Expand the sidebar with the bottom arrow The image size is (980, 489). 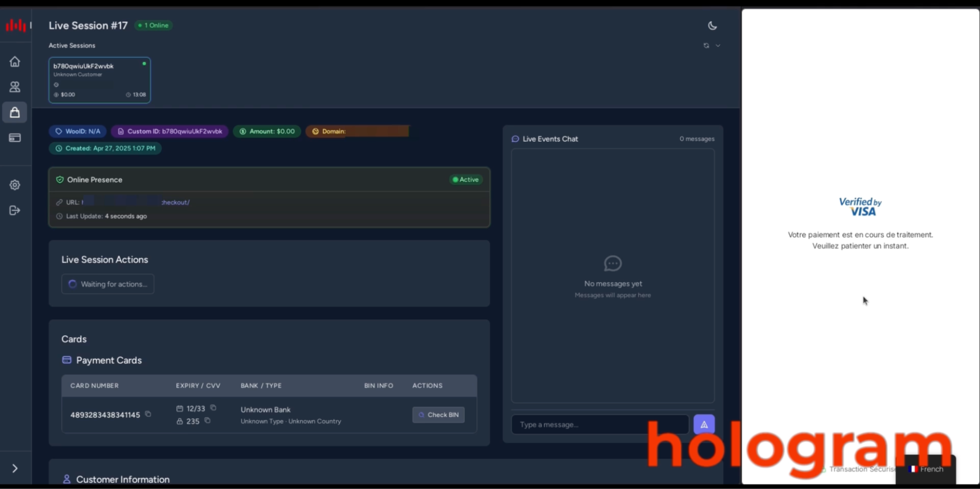pyautogui.click(x=15, y=468)
